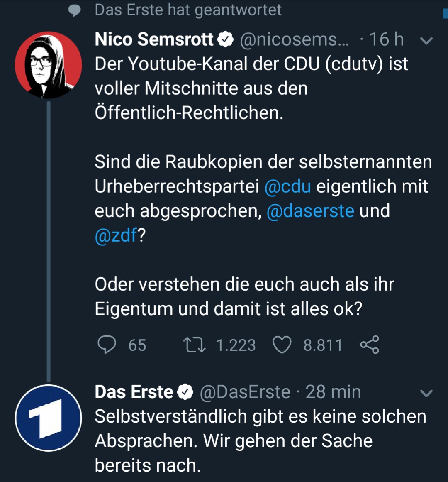Expand the chevron menu on Nico's tweet
The height and width of the screenshot is (482, 448).
[x=426, y=40]
